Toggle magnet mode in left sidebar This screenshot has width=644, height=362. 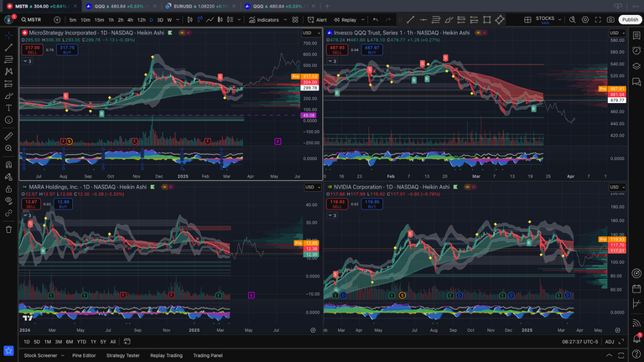tap(8, 164)
